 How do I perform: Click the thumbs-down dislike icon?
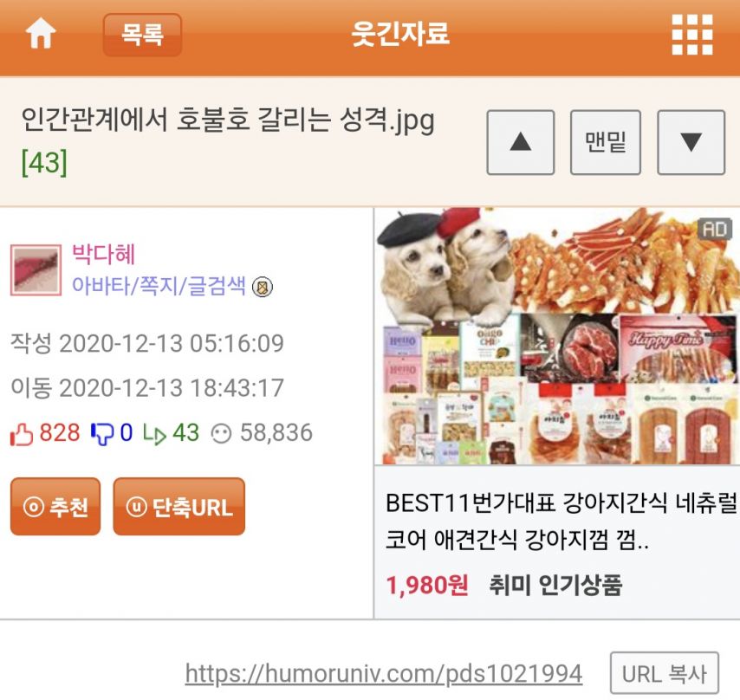pyautogui.click(x=102, y=433)
